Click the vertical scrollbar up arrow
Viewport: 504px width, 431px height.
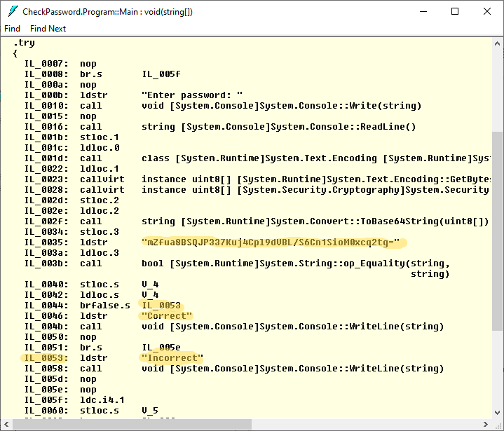coord(497,43)
